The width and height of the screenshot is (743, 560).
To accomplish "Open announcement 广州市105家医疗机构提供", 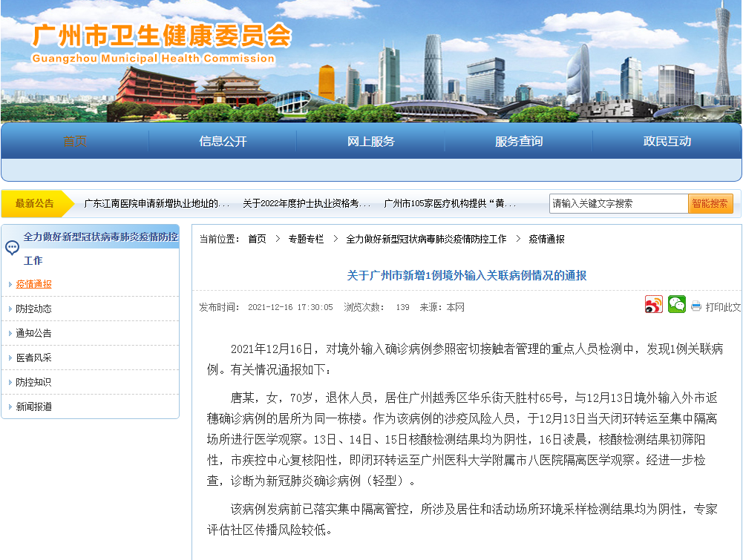I will [450, 203].
